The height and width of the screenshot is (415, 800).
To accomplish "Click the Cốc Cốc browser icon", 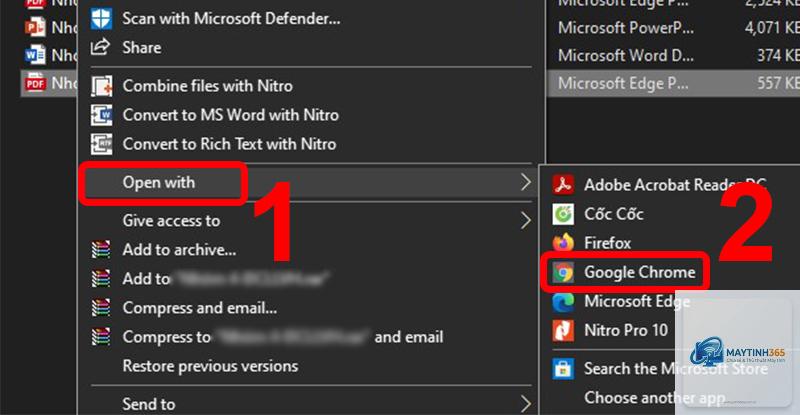I will tap(563, 214).
